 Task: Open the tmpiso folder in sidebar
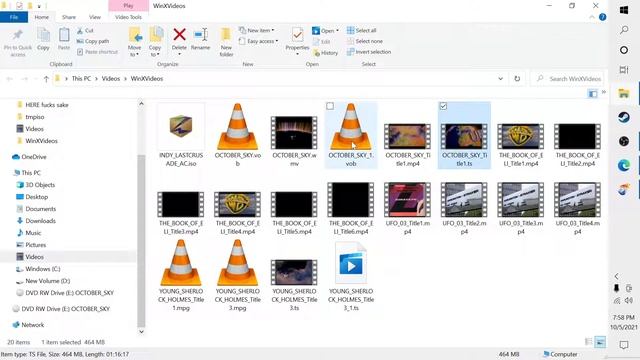tap(30, 117)
